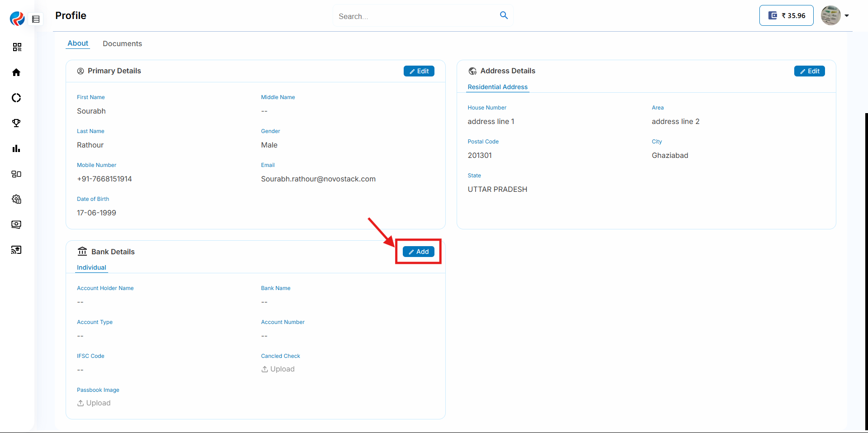
Task: Upload the Passbook Image
Action: pos(94,403)
